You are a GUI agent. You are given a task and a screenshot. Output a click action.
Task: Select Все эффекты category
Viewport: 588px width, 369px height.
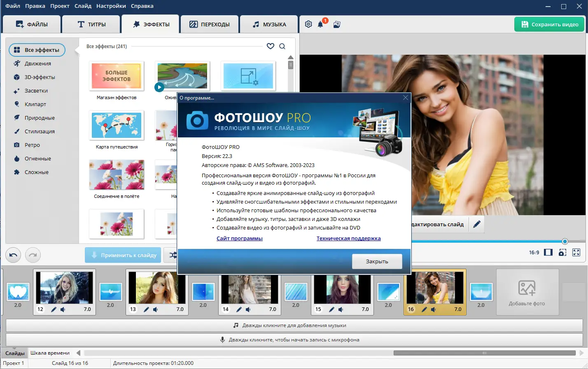click(37, 50)
